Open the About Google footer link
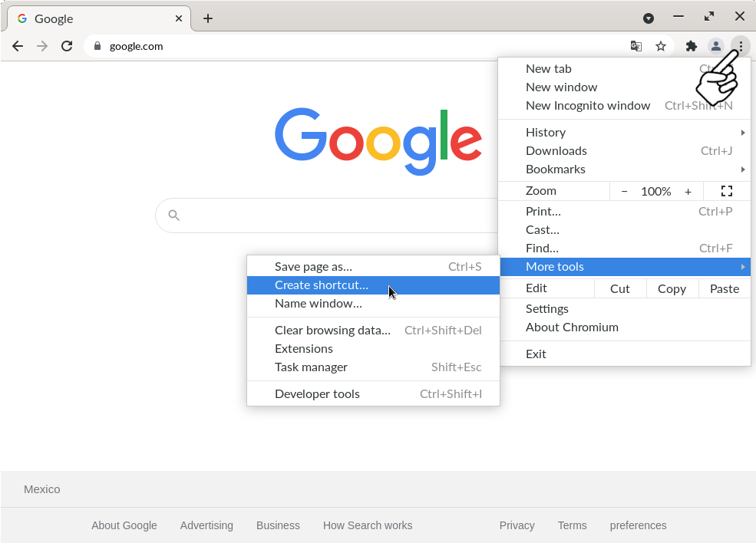The image size is (756, 543). click(124, 525)
